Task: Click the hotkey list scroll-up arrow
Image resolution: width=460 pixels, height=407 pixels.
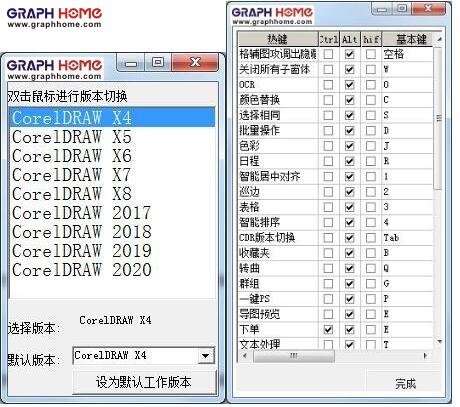Action: point(439,39)
